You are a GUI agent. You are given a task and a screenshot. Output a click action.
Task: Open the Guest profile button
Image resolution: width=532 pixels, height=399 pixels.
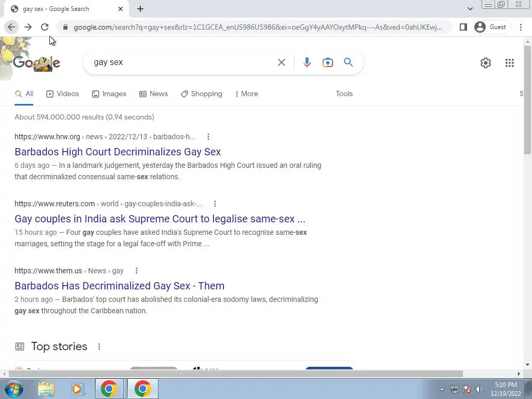click(491, 27)
